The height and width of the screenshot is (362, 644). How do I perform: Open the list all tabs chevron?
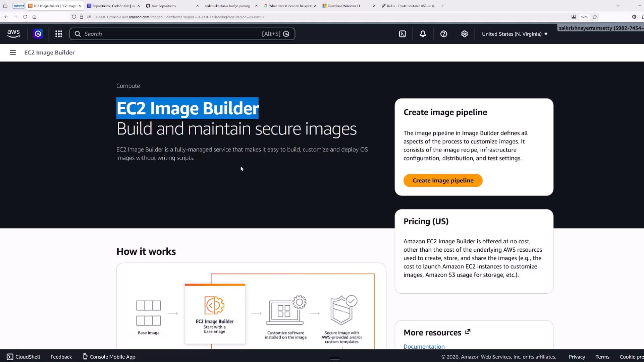pos(618,6)
